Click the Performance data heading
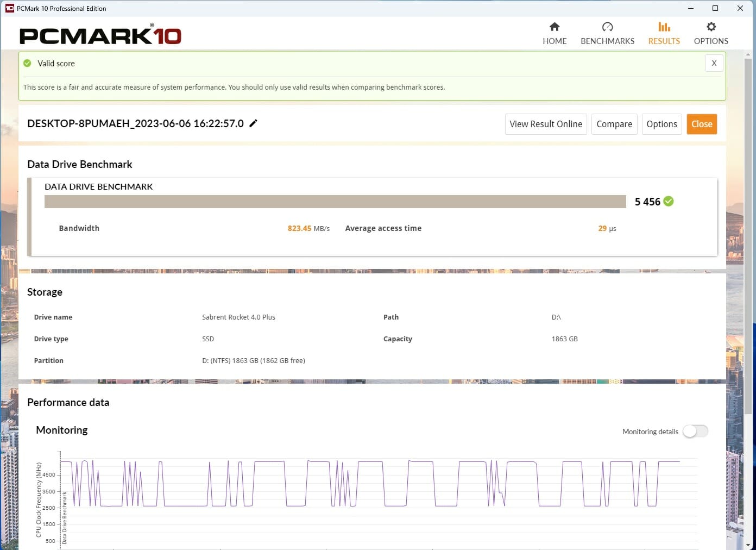The width and height of the screenshot is (756, 550). pyautogui.click(x=68, y=403)
